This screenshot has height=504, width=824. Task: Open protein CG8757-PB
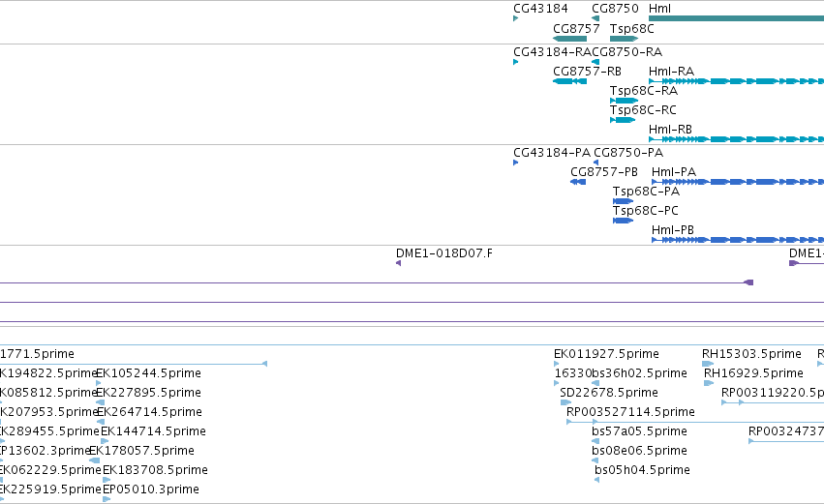[x=578, y=182]
